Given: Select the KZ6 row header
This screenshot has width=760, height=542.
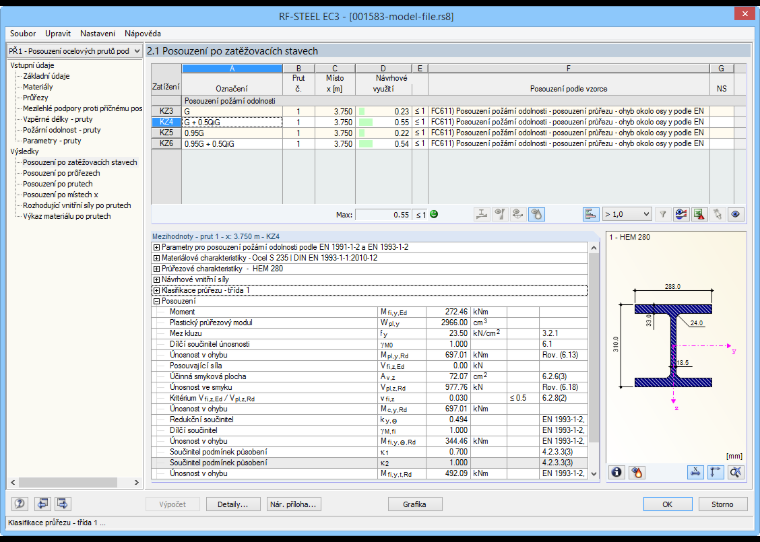Looking at the screenshot, I should [x=166, y=143].
